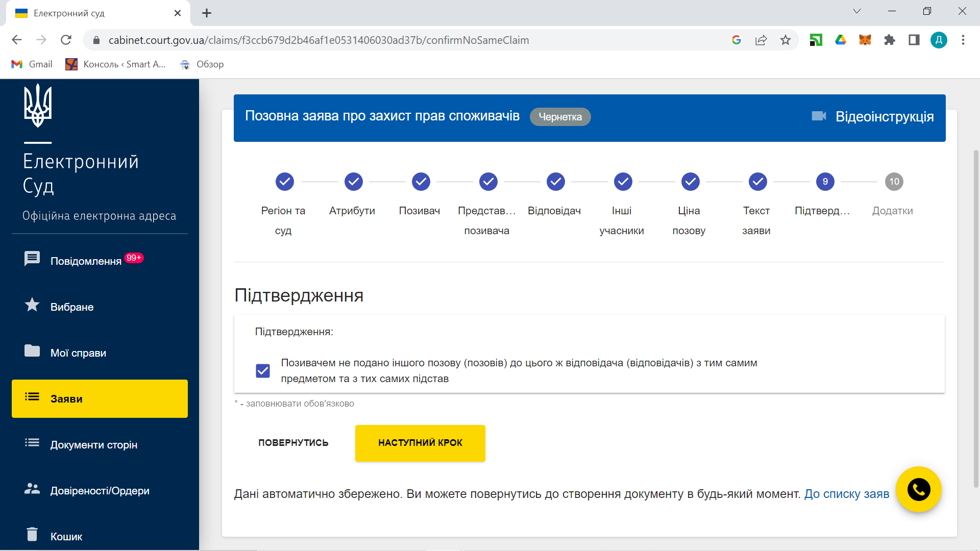Return to Текст заяви step circle

coord(757,182)
